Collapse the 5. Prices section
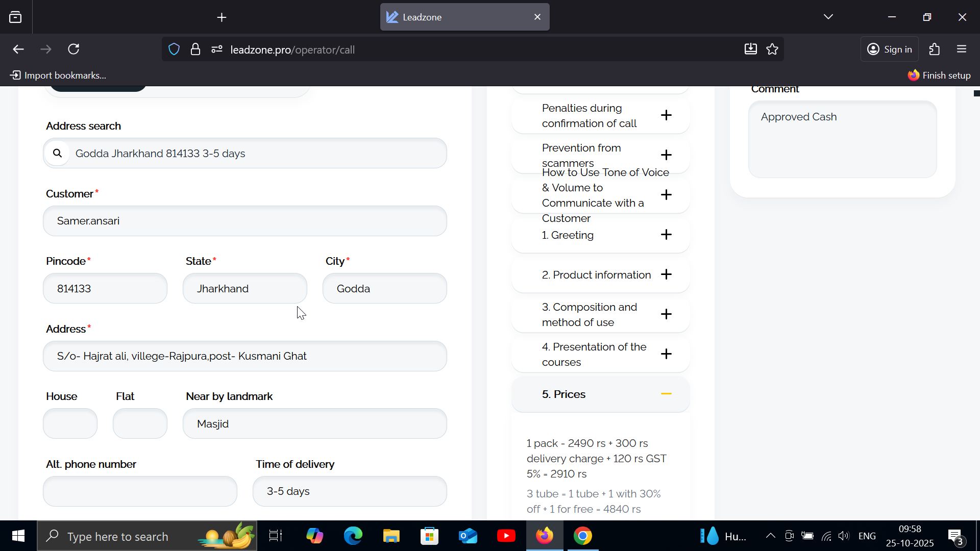This screenshot has height=551, width=980. (666, 394)
